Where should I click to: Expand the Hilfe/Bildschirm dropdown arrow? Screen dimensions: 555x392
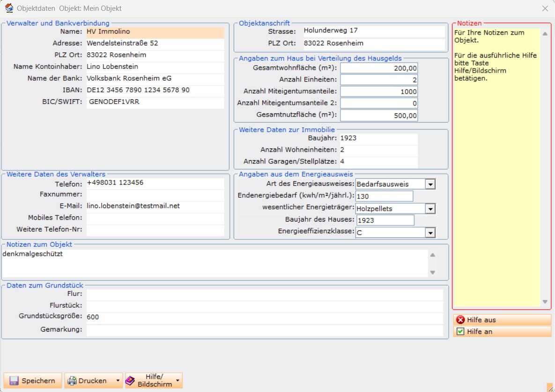[x=178, y=380]
